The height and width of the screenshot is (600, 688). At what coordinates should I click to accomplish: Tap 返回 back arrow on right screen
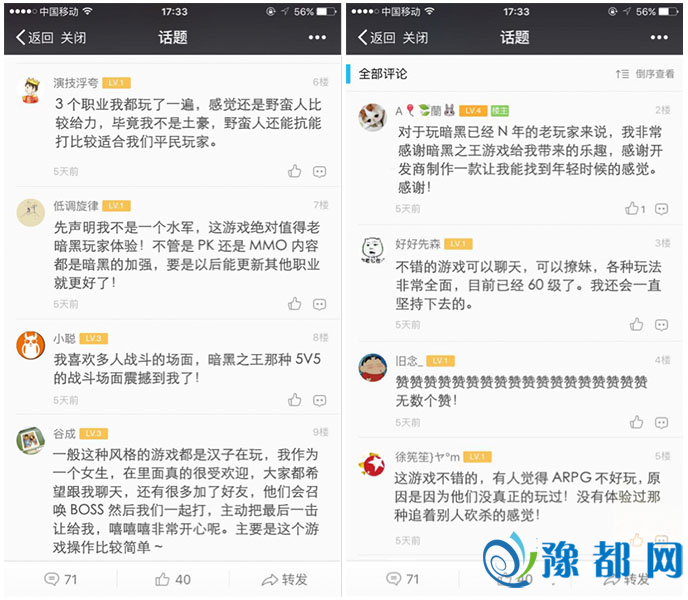[x=376, y=38]
